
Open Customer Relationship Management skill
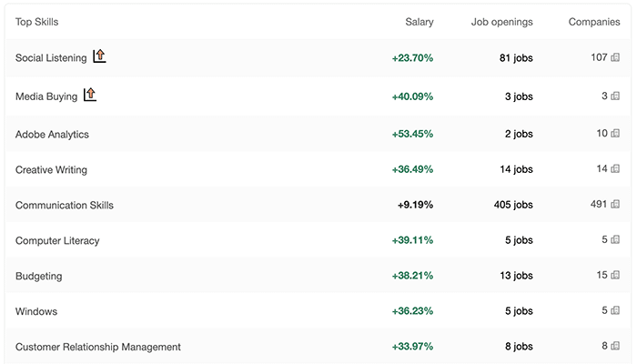pos(97,347)
